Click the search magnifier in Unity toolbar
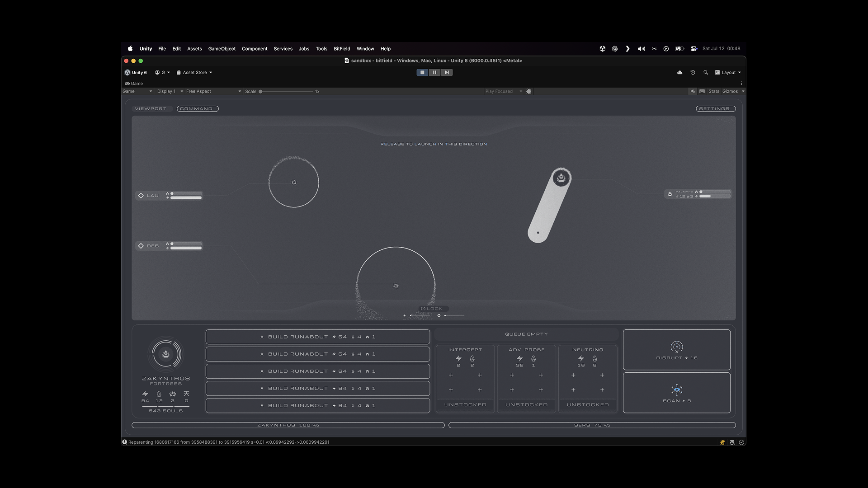 706,72
